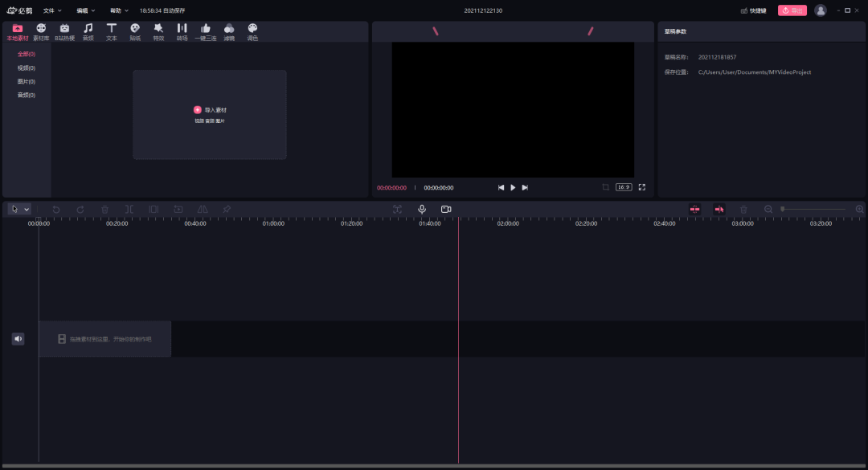The width and height of the screenshot is (868, 470).
Task: Click the project name value 202112181857
Action: [718, 57]
